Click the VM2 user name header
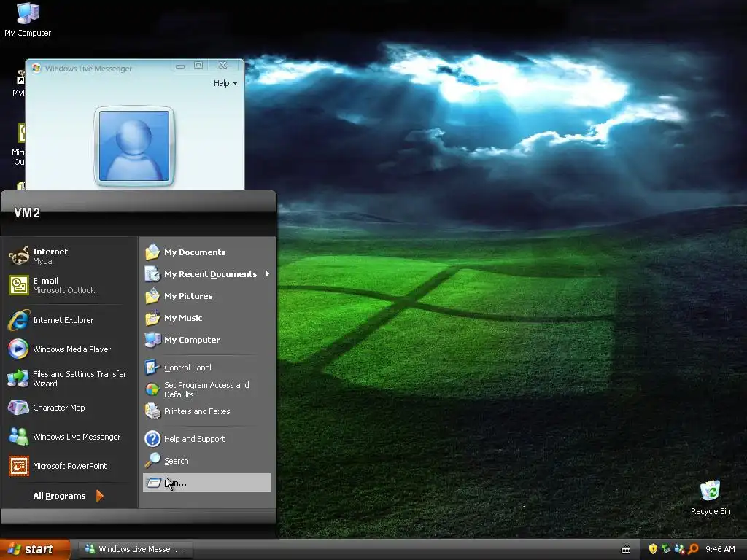The width and height of the screenshot is (747, 560). click(x=27, y=213)
